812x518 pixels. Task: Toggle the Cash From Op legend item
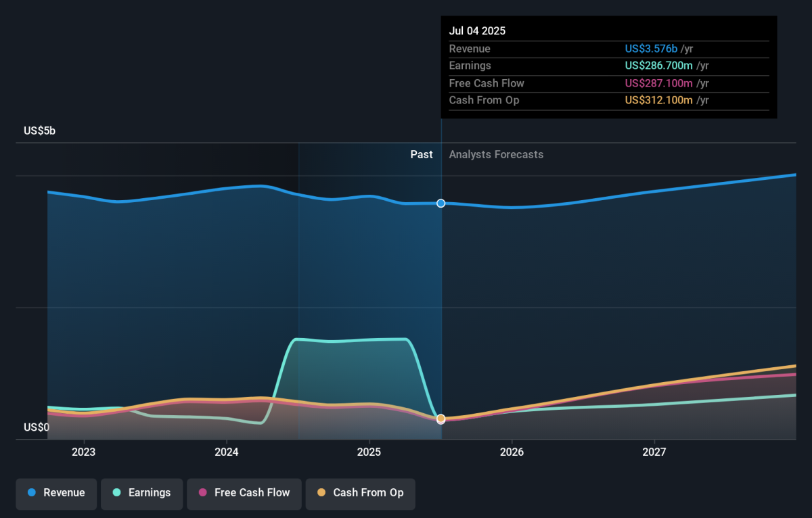tap(360, 493)
